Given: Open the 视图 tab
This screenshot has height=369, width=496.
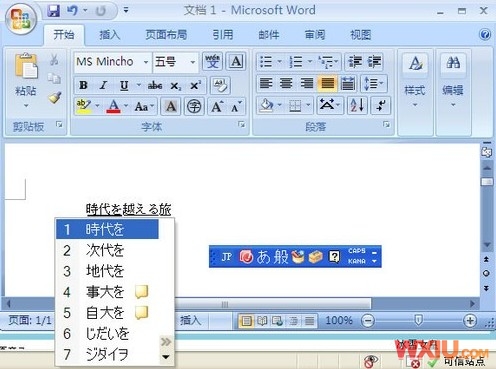Looking at the screenshot, I should [360, 35].
